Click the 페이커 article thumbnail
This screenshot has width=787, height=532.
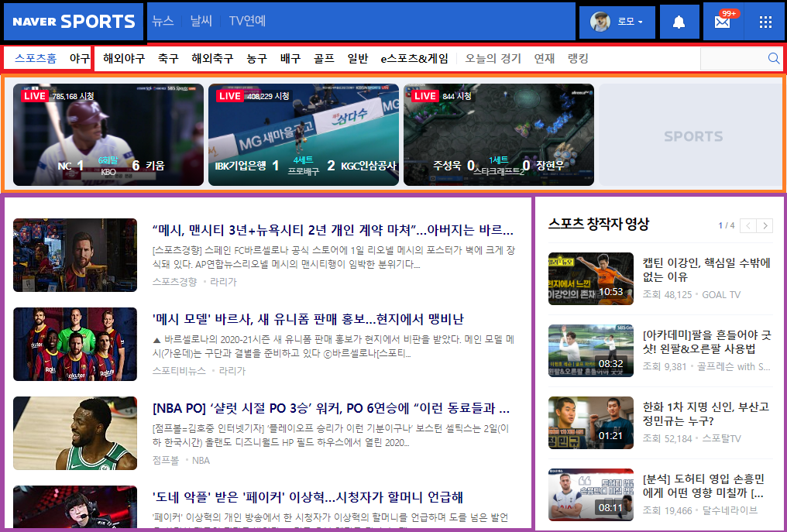pos(75,507)
